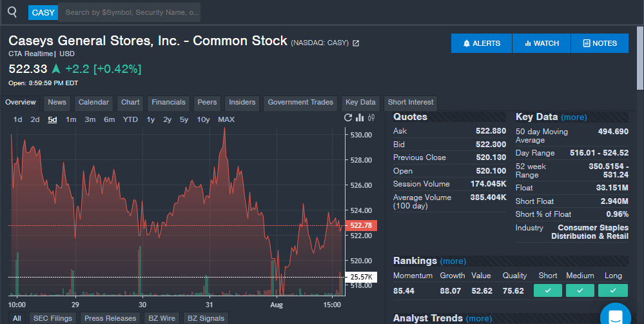Click the Analyst Trends (more) link
644x324 pixels.
pyautogui.click(x=478, y=318)
